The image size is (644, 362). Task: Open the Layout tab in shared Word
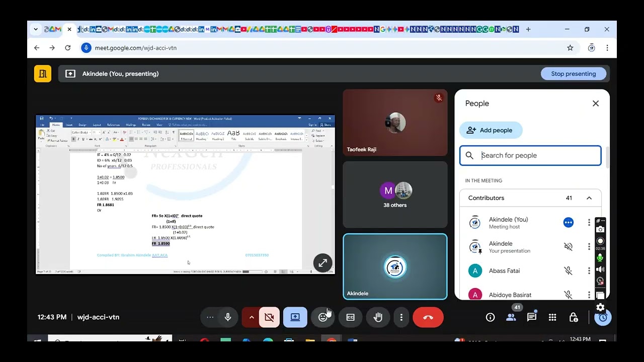97,125
